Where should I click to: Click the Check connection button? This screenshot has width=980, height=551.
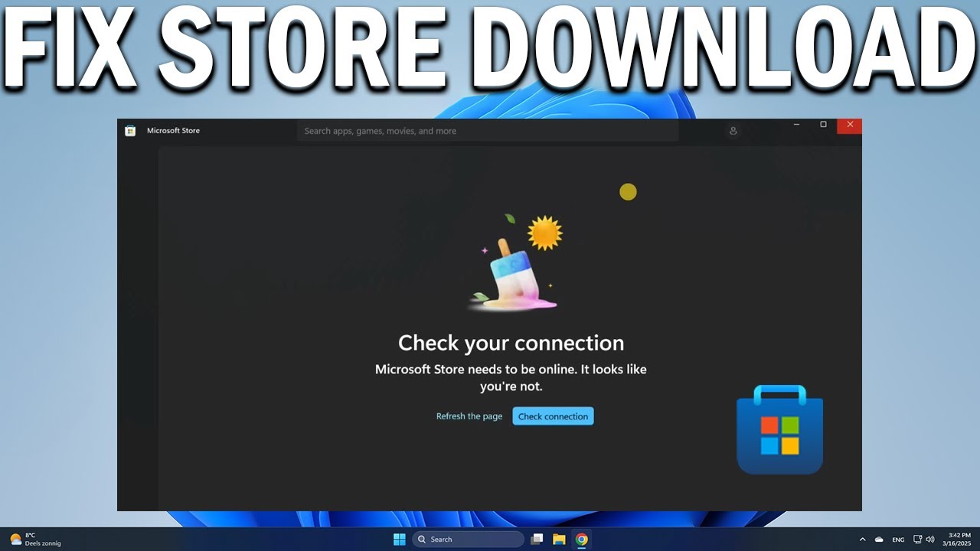tap(553, 416)
